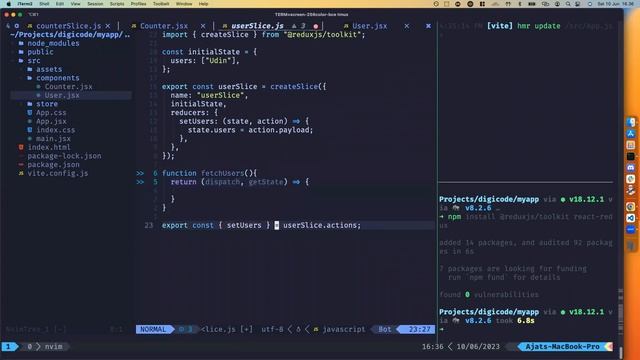640x360 pixels.
Task: Open Finder from the Dock
Action: [631, 122]
